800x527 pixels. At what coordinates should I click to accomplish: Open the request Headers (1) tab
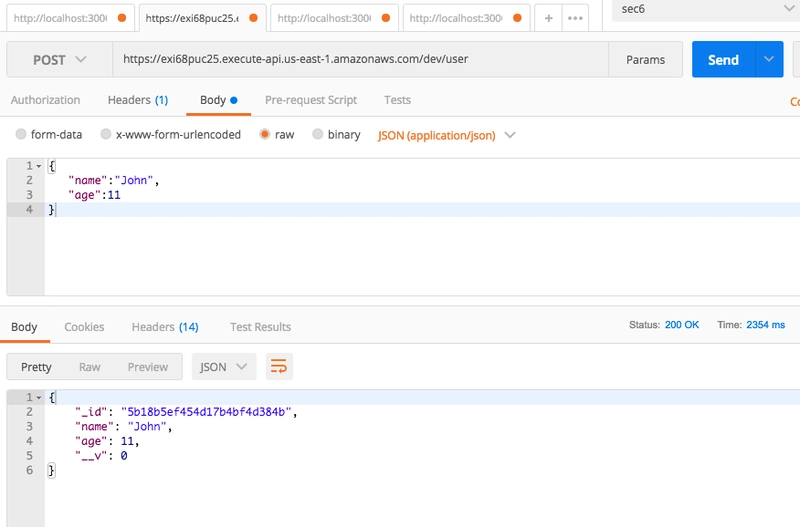point(138,100)
